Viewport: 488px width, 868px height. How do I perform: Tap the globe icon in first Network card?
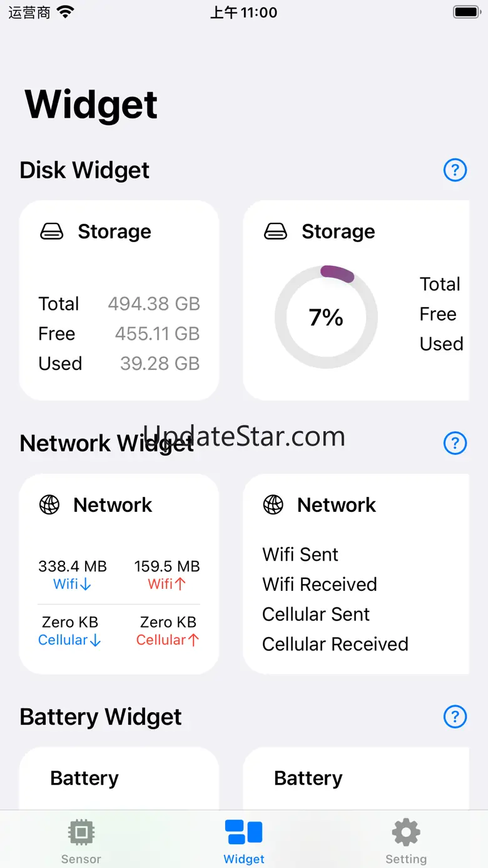pos(49,505)
